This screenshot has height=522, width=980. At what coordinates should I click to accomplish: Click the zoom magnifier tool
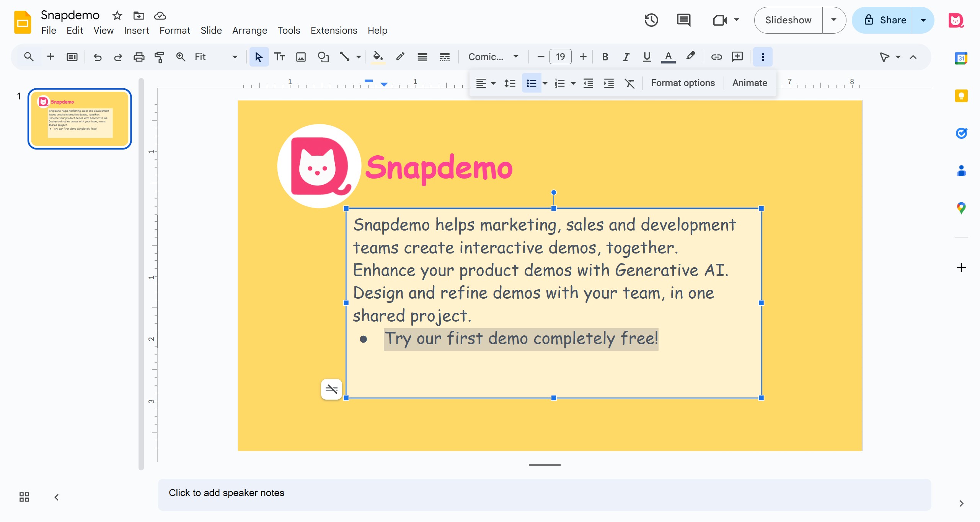181,57
